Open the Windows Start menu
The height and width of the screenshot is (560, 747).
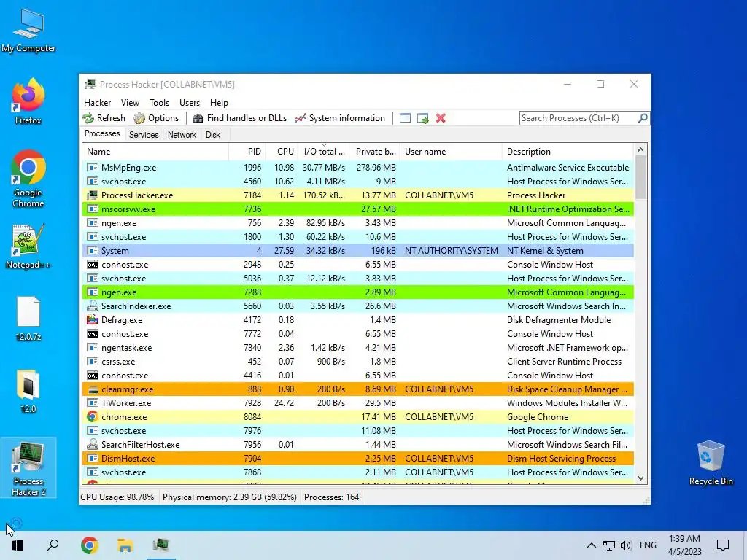click(x=18, y=545)
